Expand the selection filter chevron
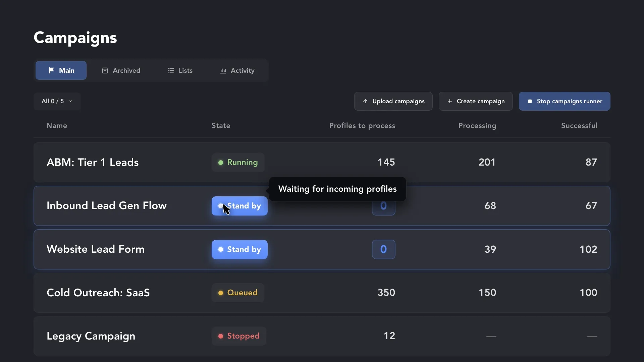Viewport: 644px width, 362px height. point(70,101)
